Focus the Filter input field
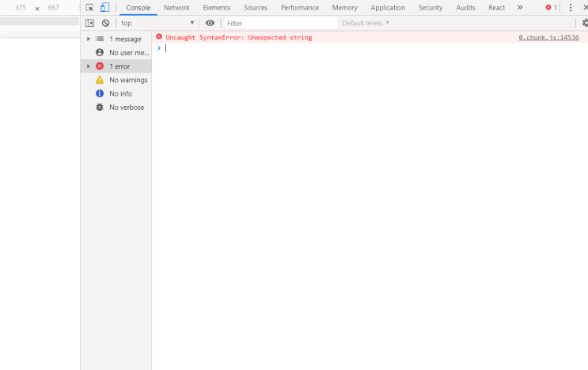Viewport: 588px width, 370px height. click(281, 23)
